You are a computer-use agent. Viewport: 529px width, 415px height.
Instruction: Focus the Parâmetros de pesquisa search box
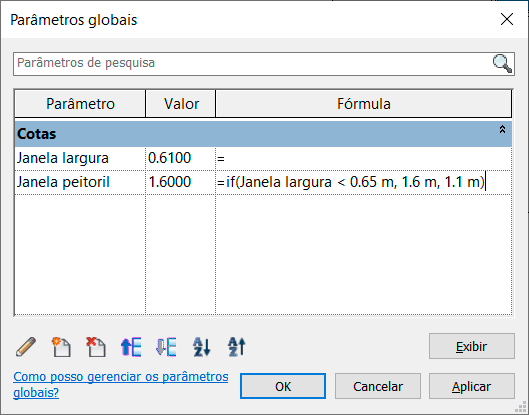(253, 63)
